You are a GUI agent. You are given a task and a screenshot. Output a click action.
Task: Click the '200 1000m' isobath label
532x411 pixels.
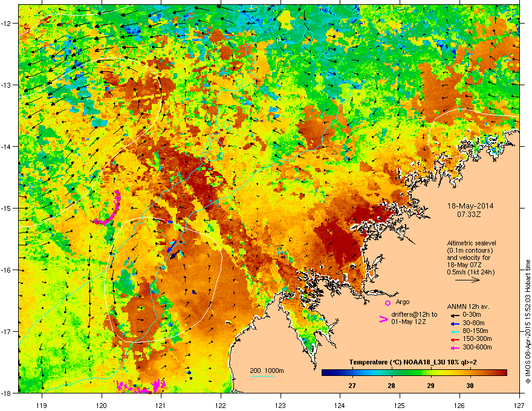267,371
